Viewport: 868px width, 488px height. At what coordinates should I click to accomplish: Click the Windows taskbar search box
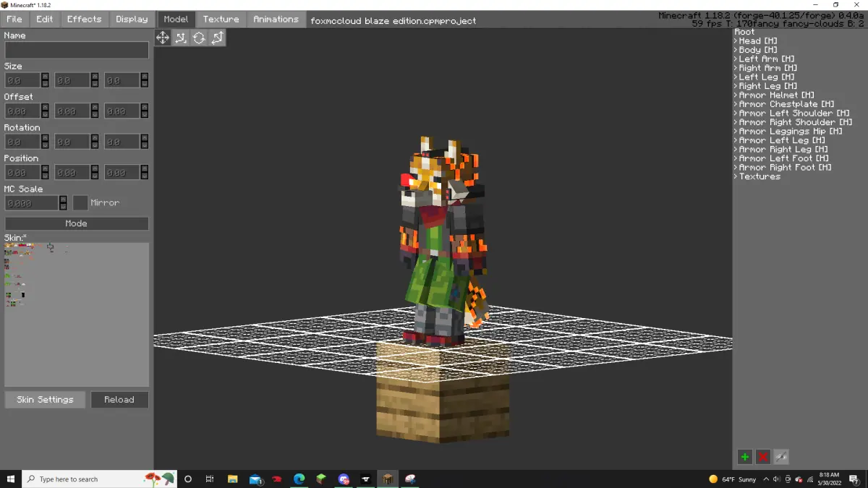click(x=100, y=479)
